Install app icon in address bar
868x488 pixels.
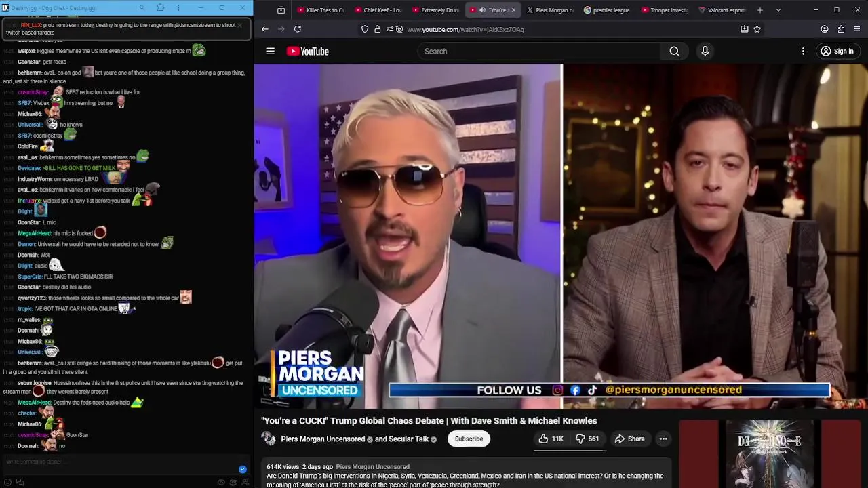744,29
